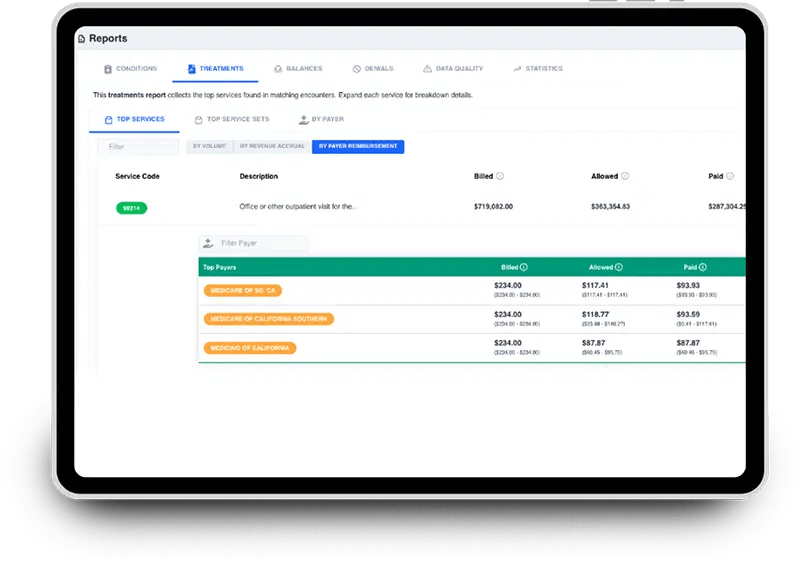Click the Balances tab icon

click(x=278, y=69)
